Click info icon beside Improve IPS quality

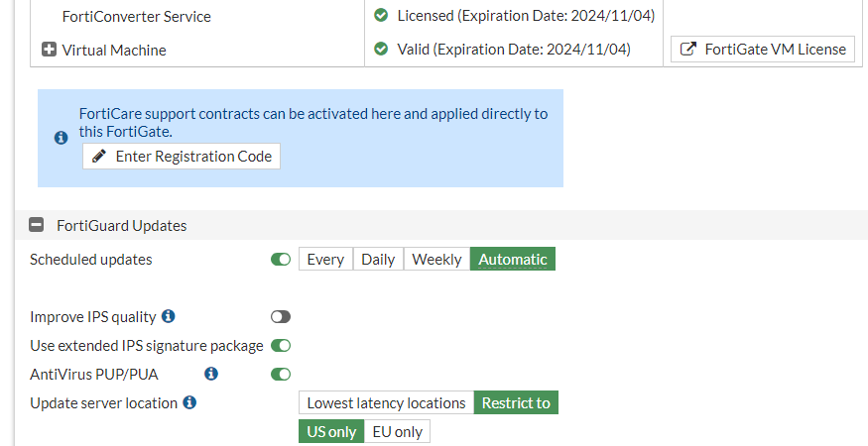(169, 316)
